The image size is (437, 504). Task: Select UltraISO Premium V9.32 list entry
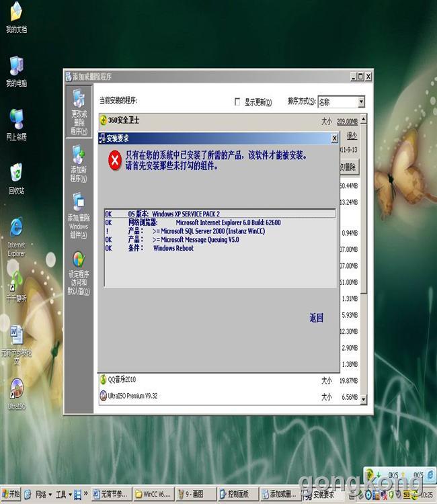(x=132, y=396)
